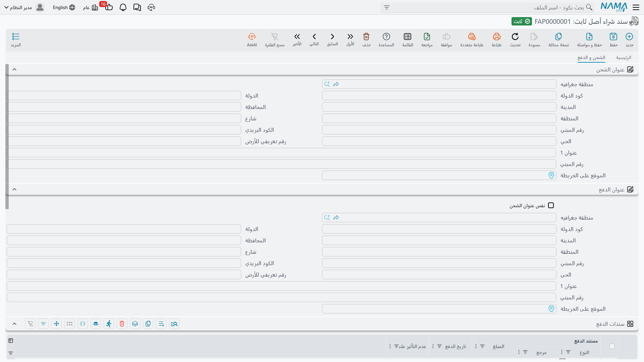The image size is (644, 362).
Task: Click the shipping Postal Code (الكود البريدي) field
Action: pos(124,130)
